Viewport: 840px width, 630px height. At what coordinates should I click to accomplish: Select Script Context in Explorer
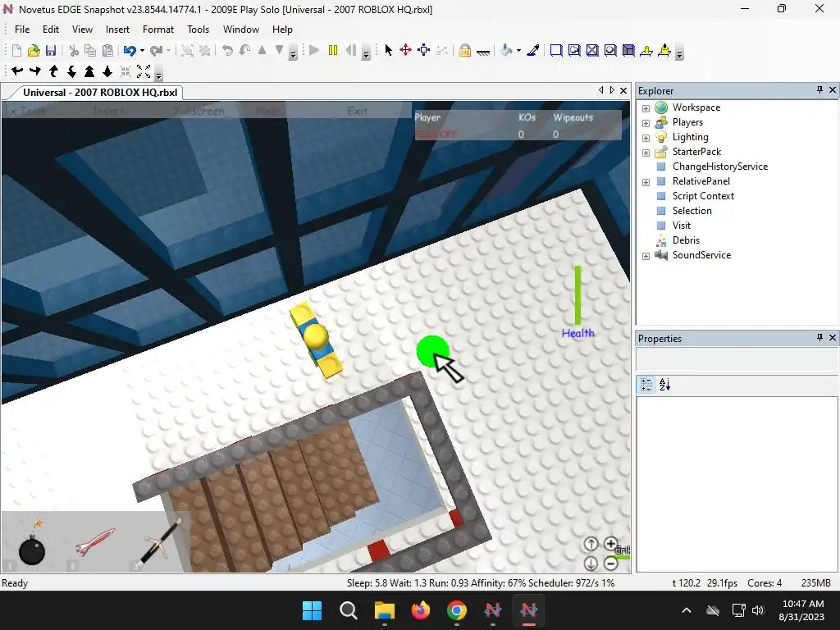click(x=703, y=196)
